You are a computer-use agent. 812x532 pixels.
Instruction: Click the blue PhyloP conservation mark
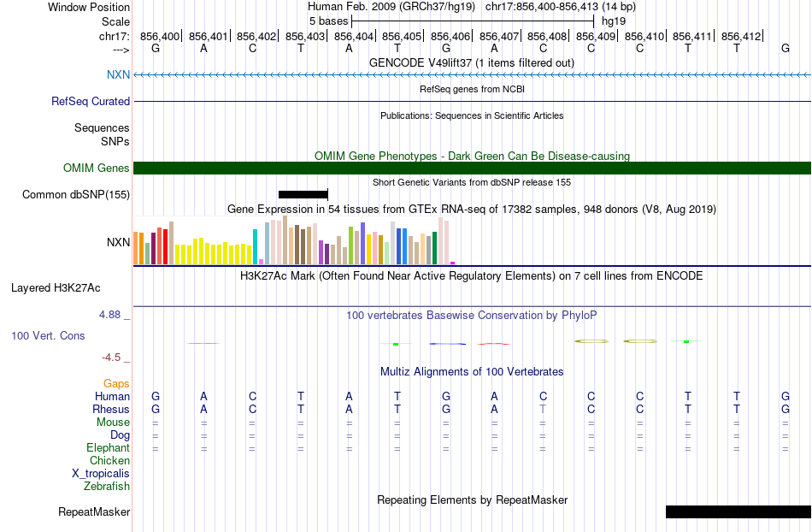447,344
